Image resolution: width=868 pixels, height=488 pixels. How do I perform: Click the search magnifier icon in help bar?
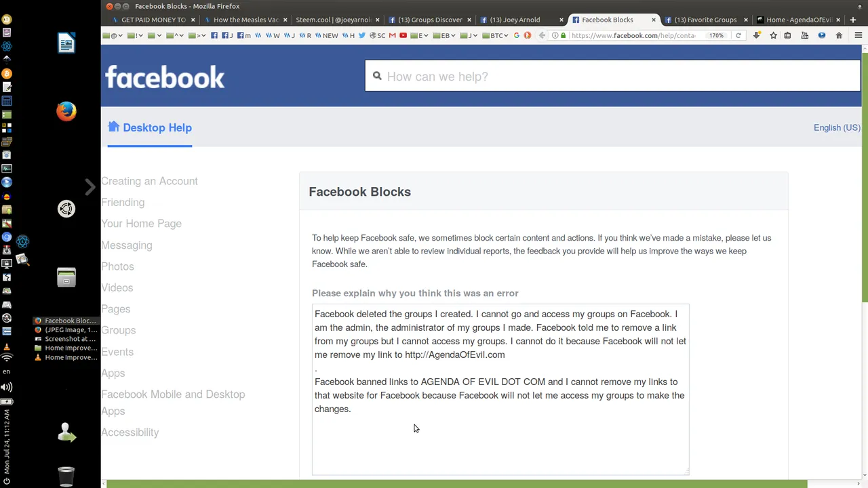(x=377, y=76)
